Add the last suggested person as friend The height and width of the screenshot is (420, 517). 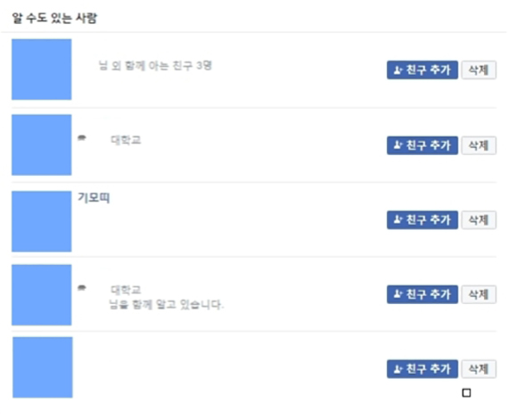point(422,369)
